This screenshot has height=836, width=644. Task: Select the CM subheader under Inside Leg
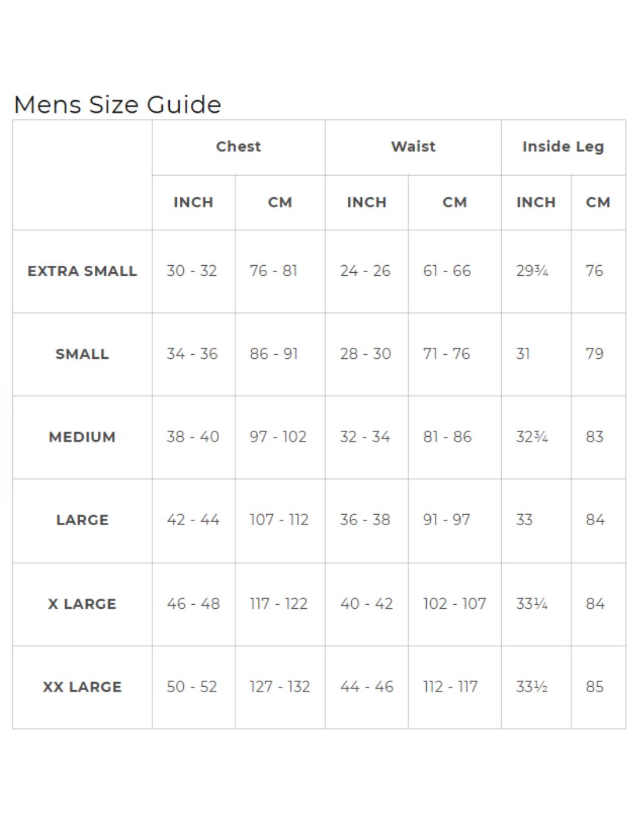click(x=598, y=203)
